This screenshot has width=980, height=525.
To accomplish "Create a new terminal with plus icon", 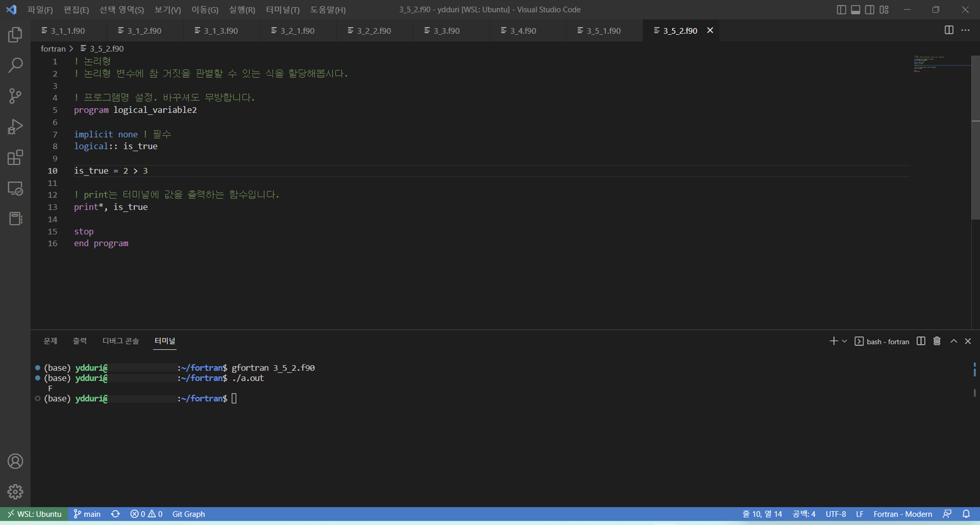I will pos(833,341).
